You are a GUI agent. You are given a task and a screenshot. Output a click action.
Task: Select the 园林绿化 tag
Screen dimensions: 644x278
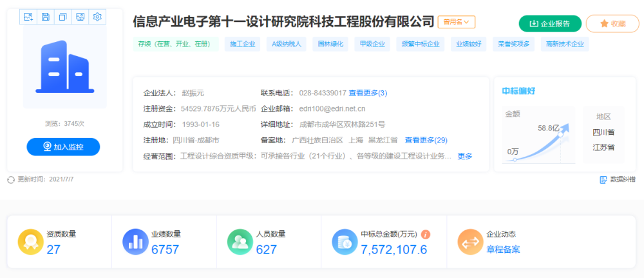coord(330,45)
